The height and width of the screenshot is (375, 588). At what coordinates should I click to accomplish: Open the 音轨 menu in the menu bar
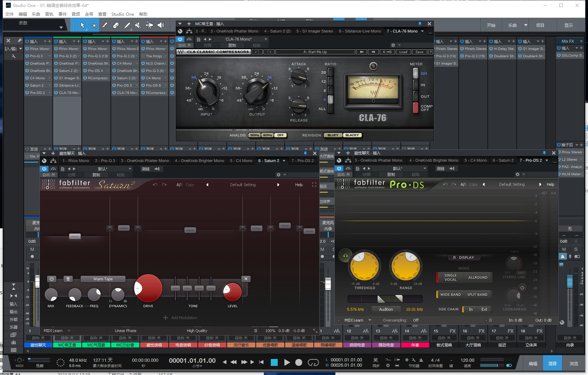pos(49,14)
